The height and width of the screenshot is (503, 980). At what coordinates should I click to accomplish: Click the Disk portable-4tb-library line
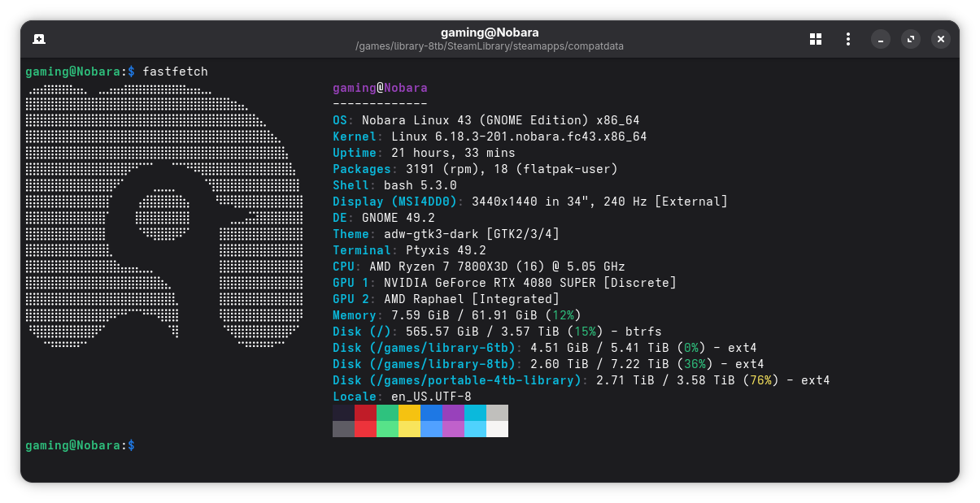click(581, 380)
